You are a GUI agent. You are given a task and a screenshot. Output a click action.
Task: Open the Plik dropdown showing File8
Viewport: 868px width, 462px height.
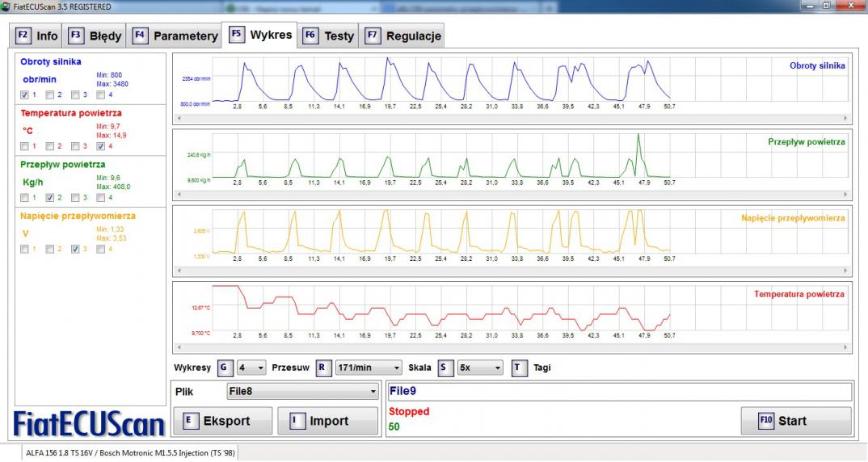303,391
